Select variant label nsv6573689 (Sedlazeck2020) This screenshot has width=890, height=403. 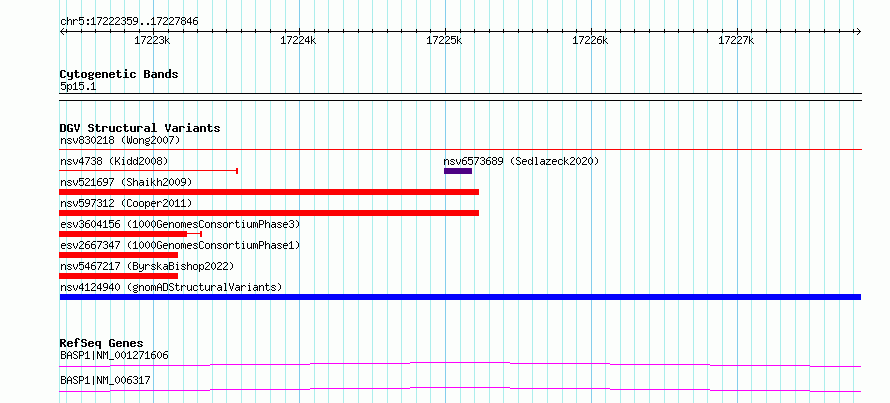(x=521, y=161)
